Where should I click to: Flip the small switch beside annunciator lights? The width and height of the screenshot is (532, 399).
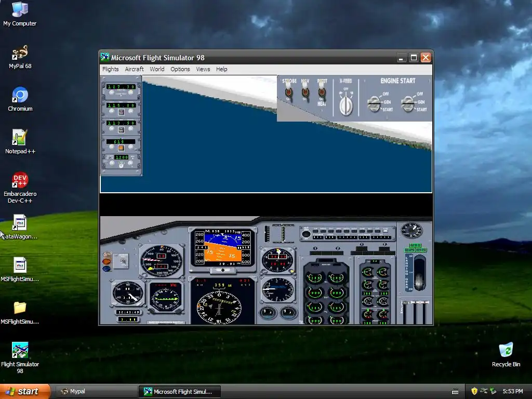click(123, 261)
